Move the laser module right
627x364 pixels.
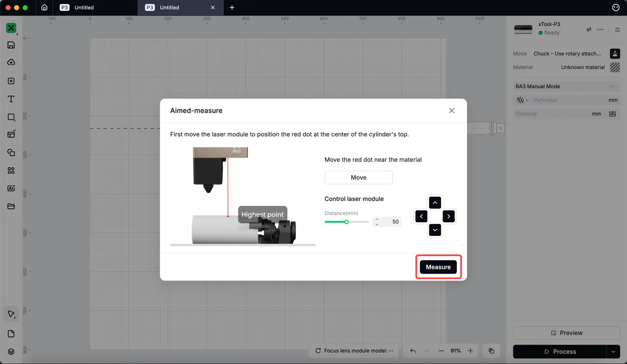tap(449, 216)
